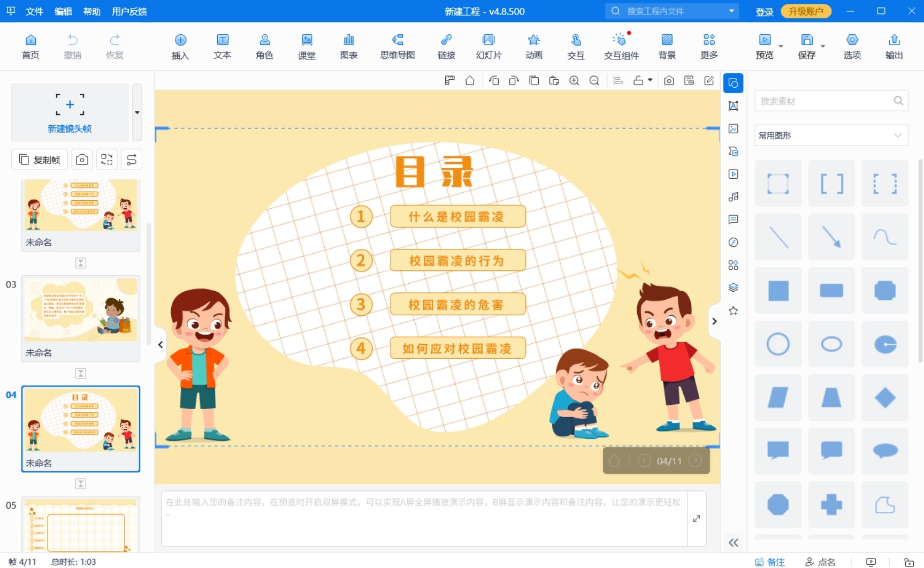Open the 文本 text tool
The height and width of the screenshot is (568, 924).
222,46
